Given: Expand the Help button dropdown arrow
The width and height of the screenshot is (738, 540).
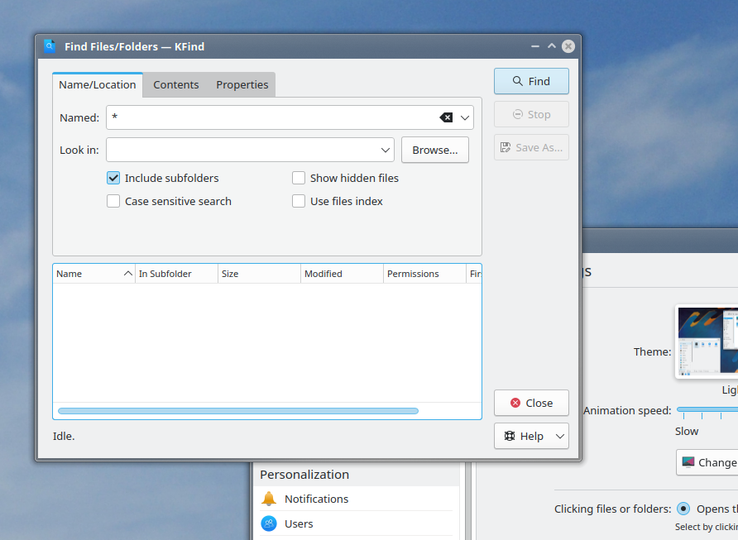Looking at the screenshot, I should pyautogui.click(x=560, y=436).
